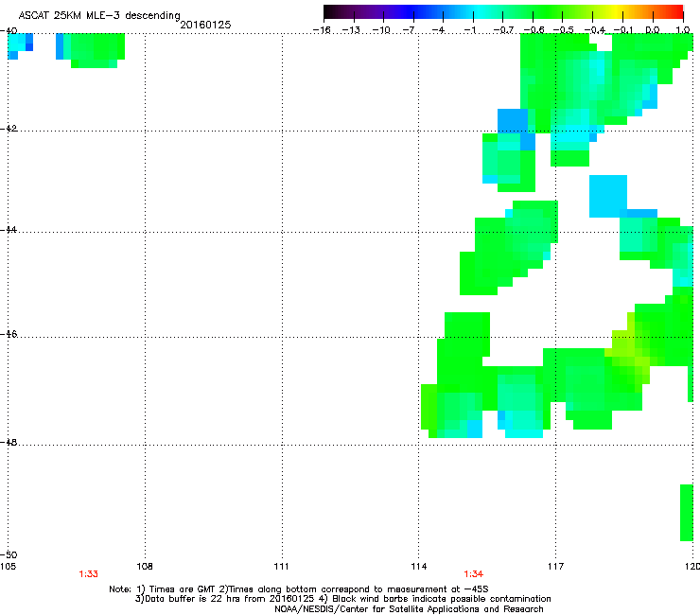This screenshot has width=700, height=615.
Task: Click the -44 latitude axis label
Action: point(9,230)
